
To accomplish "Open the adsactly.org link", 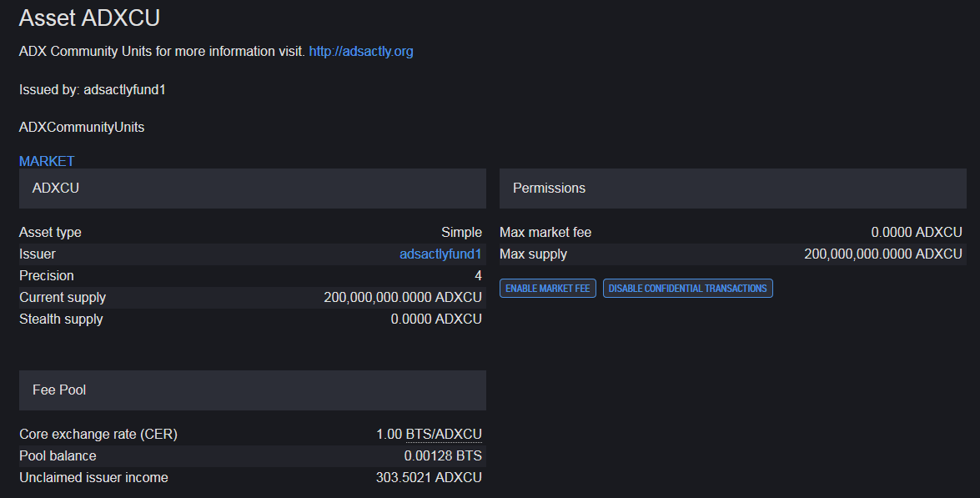I will click(360, 51).
